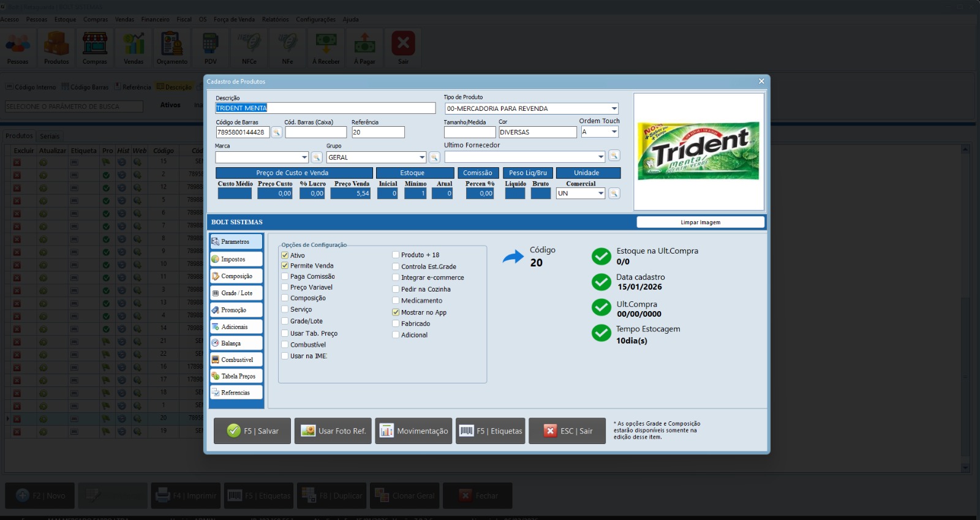Open the Composição section

236,276
